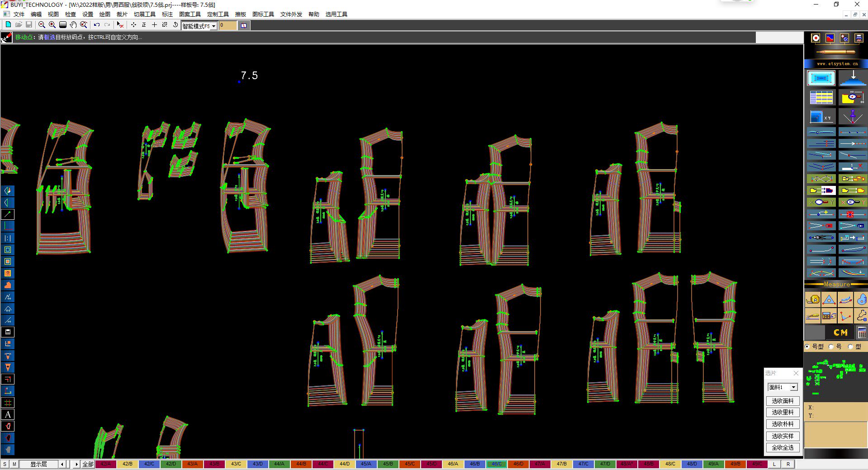The image size is (868, 470).
Task: Click the text A tool in left toolbar
Action: coord(8,414)
